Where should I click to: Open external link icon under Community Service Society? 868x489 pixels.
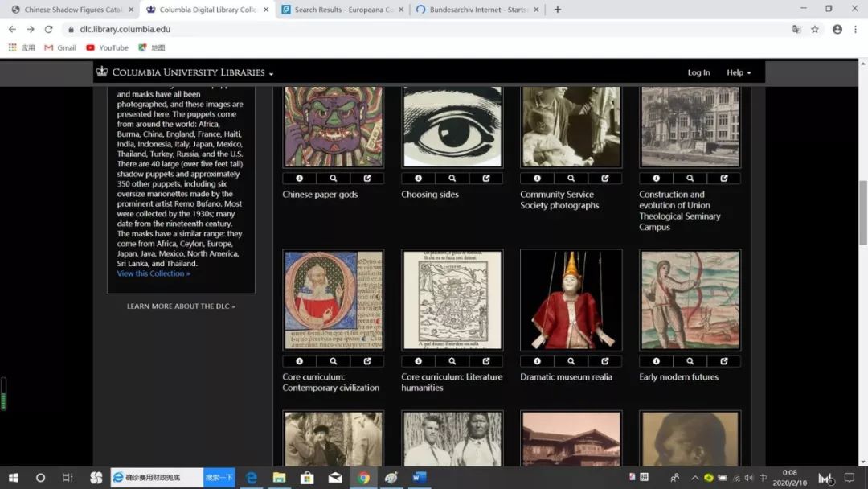coord(605,179)
